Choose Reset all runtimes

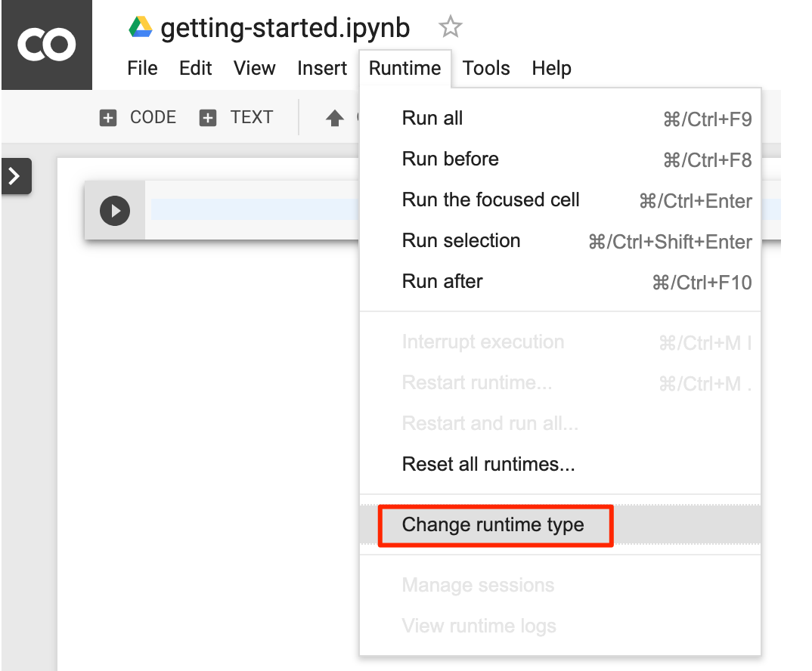coord(488,464)
